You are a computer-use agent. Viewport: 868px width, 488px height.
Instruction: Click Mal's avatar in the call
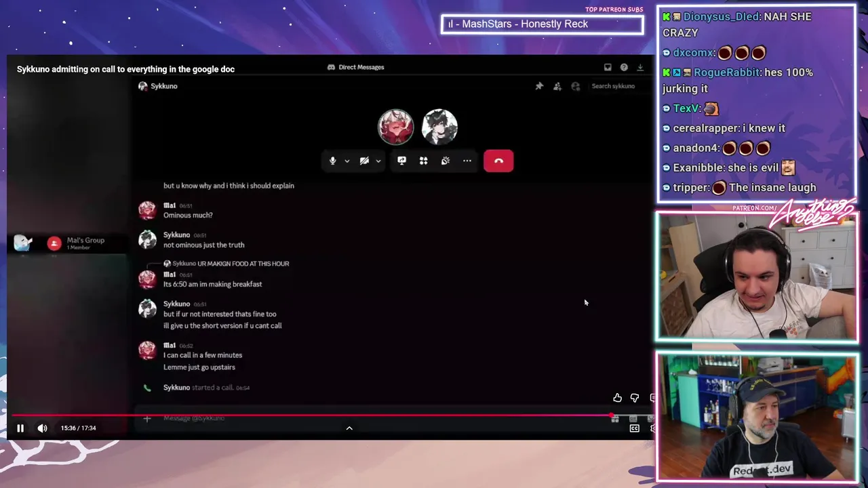395,127
